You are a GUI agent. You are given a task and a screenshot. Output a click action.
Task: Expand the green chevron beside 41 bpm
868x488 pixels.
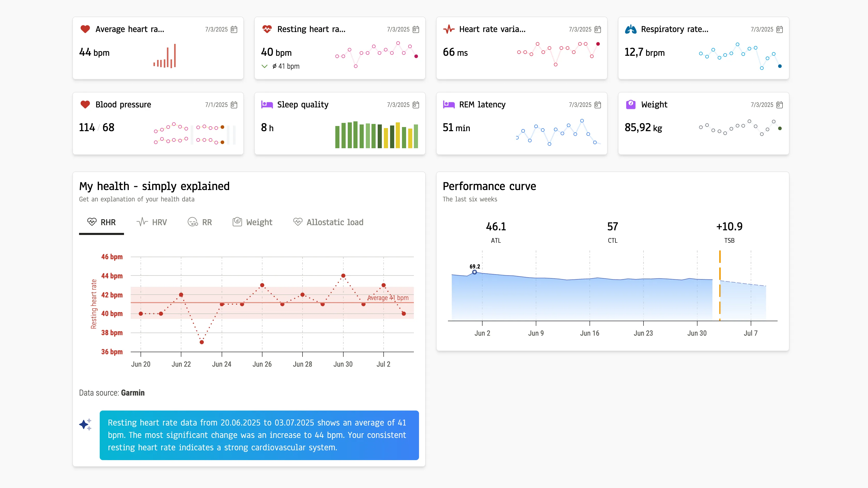coord(265,66)
